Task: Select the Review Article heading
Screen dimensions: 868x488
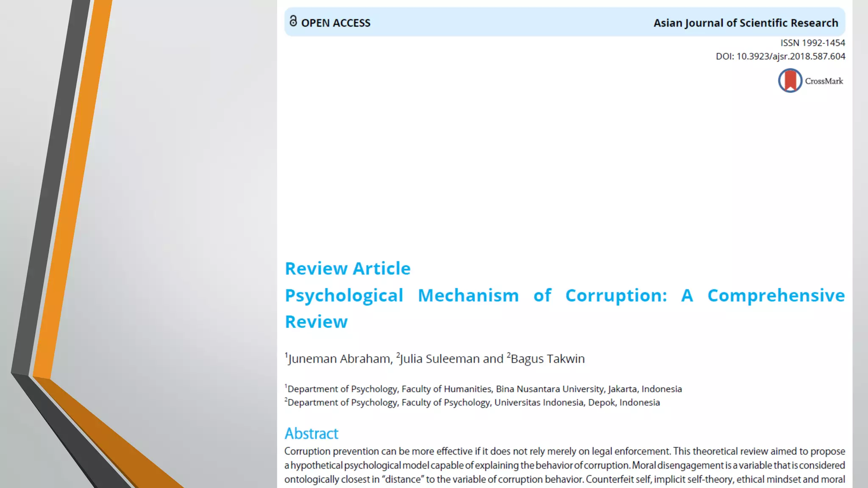Action: [x=348, y=269]
